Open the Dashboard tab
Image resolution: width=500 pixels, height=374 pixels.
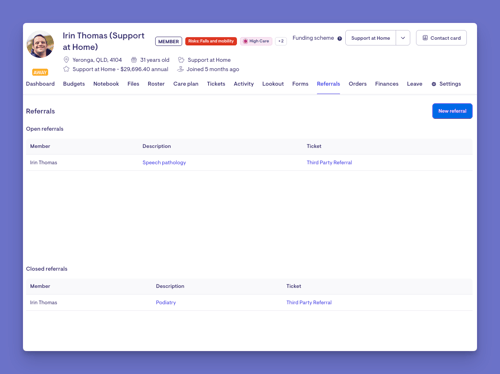coord(40,84)
